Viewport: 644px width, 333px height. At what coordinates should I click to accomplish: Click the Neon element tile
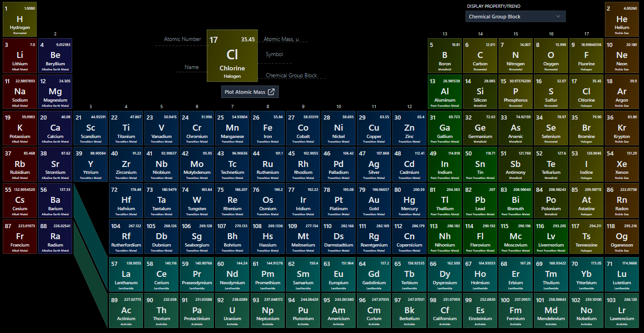(622, 56)
